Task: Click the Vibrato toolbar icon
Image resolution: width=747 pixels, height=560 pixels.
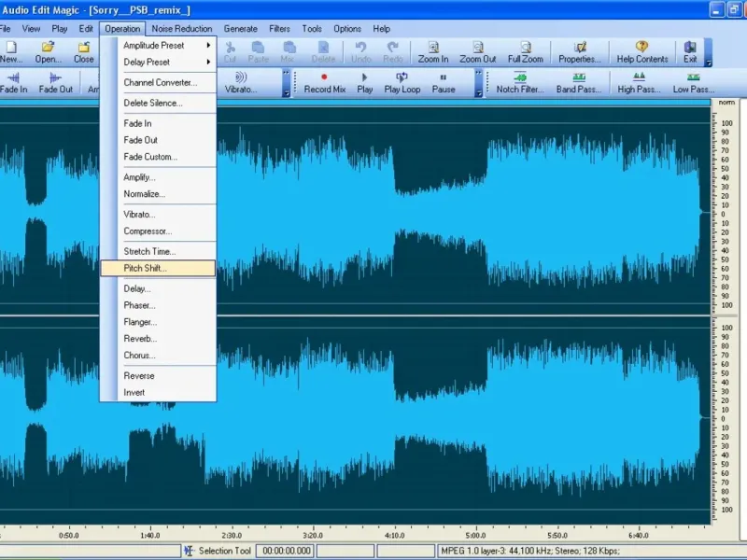Action: click(241, 82)
